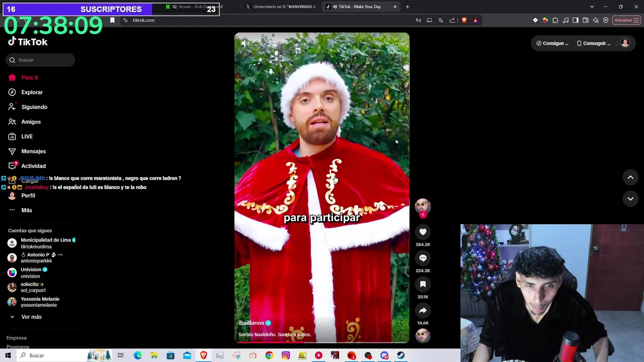
Task: Open Actividad notifications
Action: coord(27,166)
